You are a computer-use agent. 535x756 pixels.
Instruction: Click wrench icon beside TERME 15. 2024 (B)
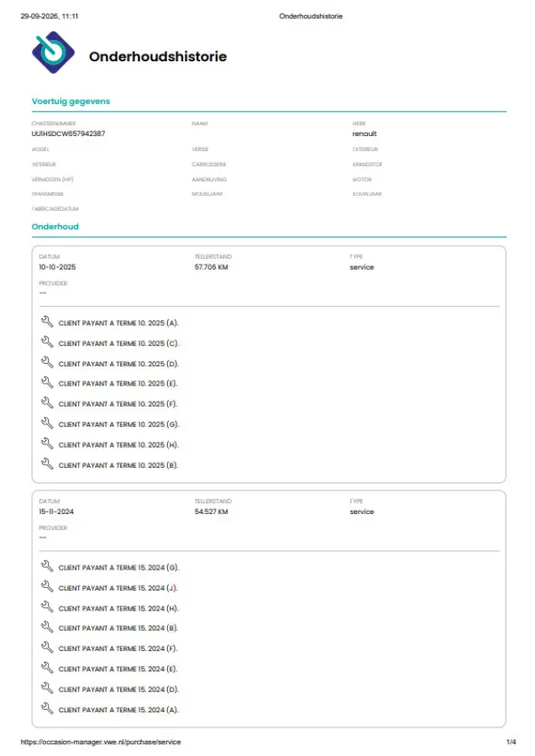point(47,627)
